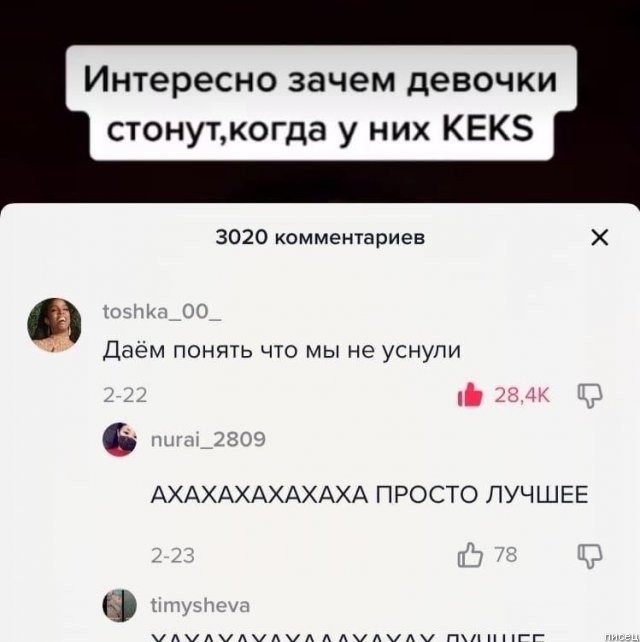The image size is (640, 642).
Task: Dislike nurai_2809 reply thumbs-down icon
Action: point(590,556)
